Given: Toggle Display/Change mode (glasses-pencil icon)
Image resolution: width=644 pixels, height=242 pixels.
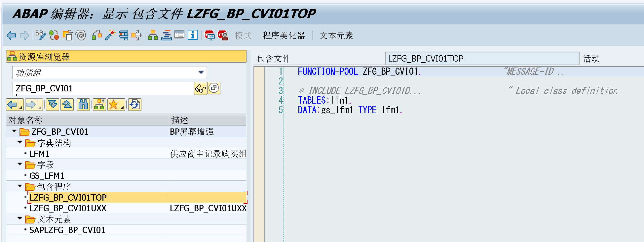Looking at the screenshot, I should tap(41, 35).
